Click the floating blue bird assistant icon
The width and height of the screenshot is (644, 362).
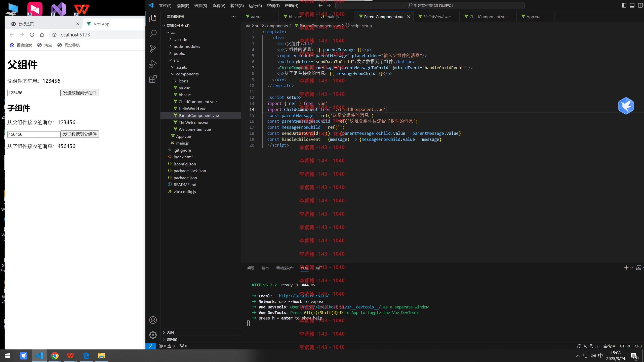(626, 106)
